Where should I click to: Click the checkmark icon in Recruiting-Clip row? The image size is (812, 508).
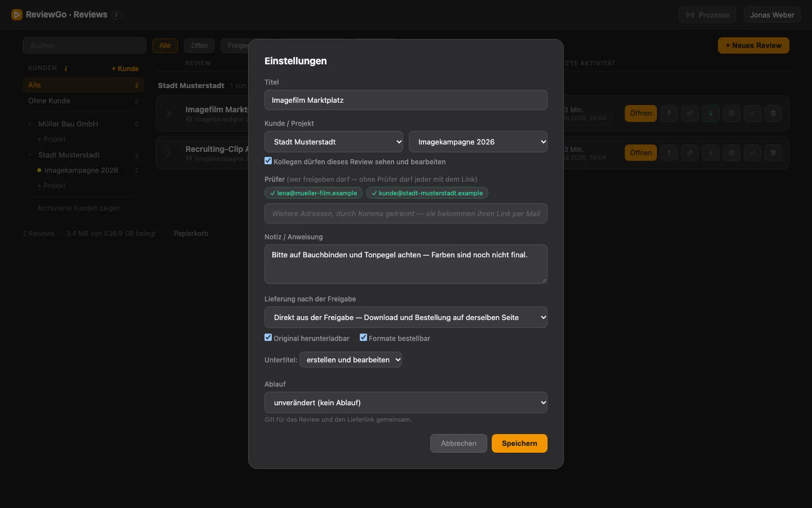(752, 153)
